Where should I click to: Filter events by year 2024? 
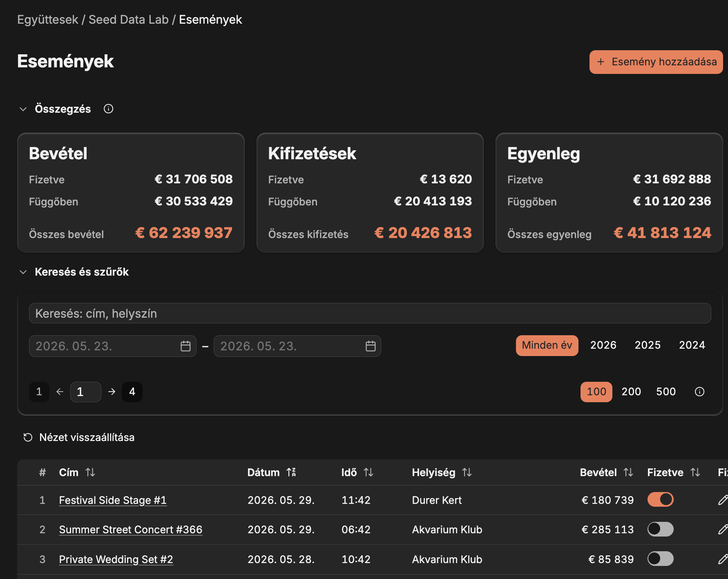point(692,345)
